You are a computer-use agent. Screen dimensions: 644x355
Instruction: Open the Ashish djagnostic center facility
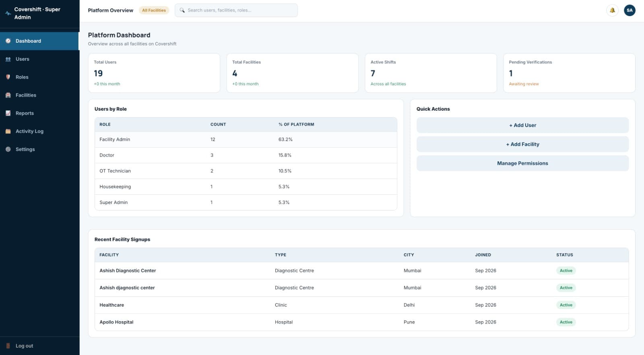tap(361, 288)
